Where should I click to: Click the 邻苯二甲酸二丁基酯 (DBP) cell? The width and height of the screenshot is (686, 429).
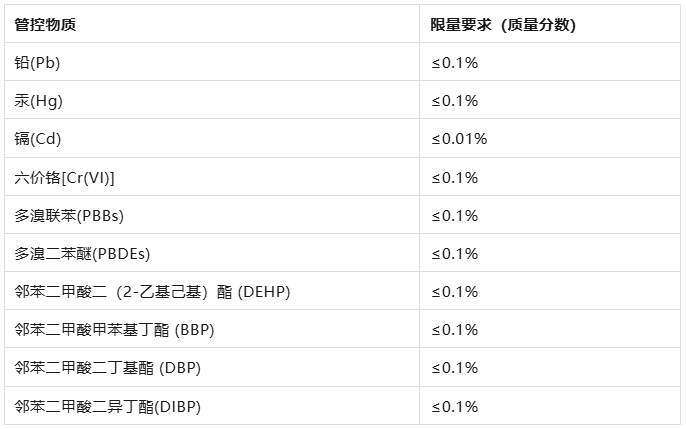click(108, 368)
